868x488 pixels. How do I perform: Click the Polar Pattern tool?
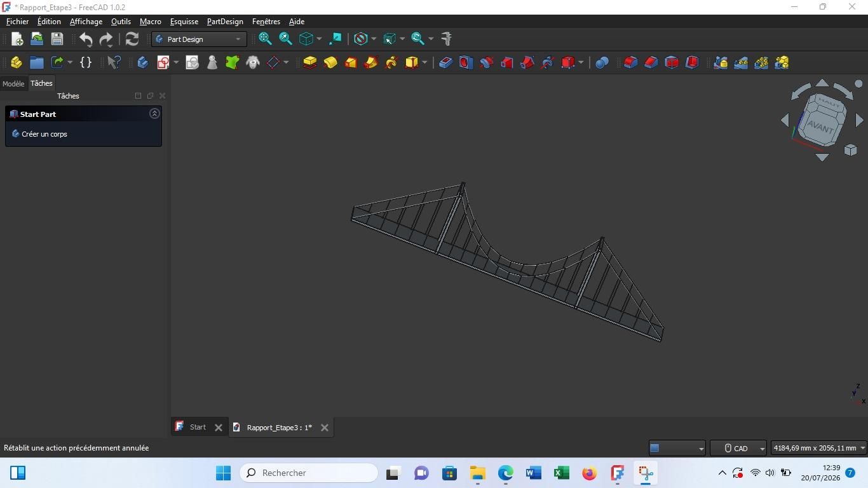coord(761,62)
